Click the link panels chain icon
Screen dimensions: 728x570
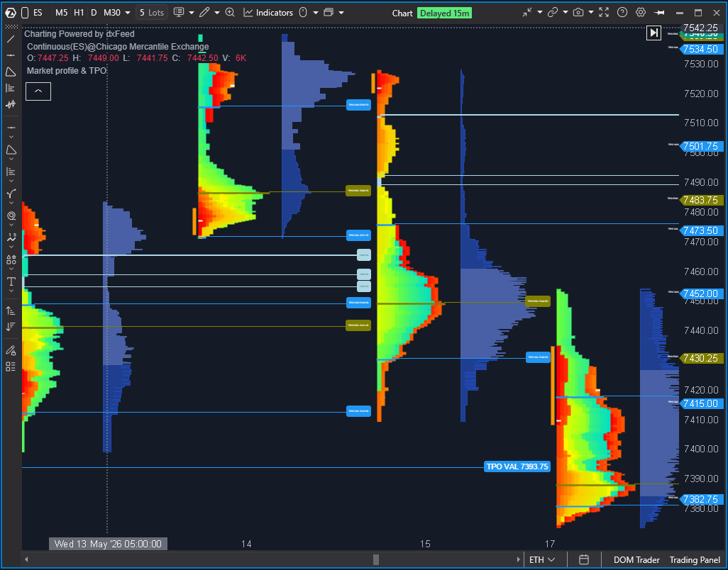click(x=553, y=13)
